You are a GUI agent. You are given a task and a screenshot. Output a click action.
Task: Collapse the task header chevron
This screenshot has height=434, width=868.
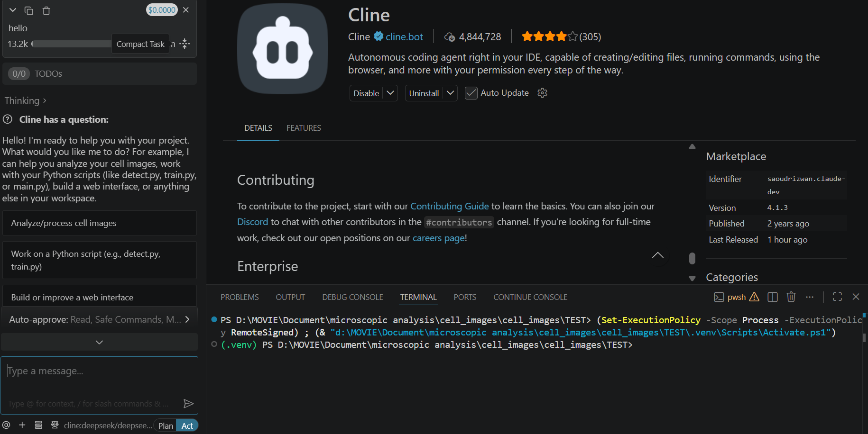(x=13, y=10)
